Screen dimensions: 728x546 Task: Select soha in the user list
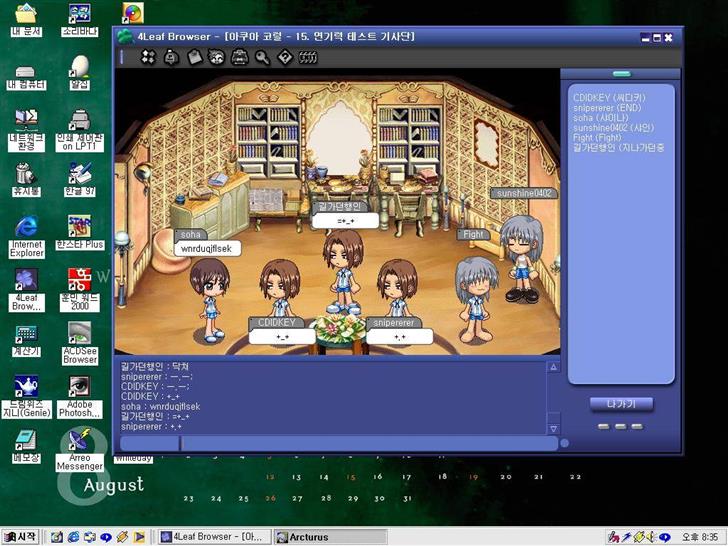coord(600,117)
